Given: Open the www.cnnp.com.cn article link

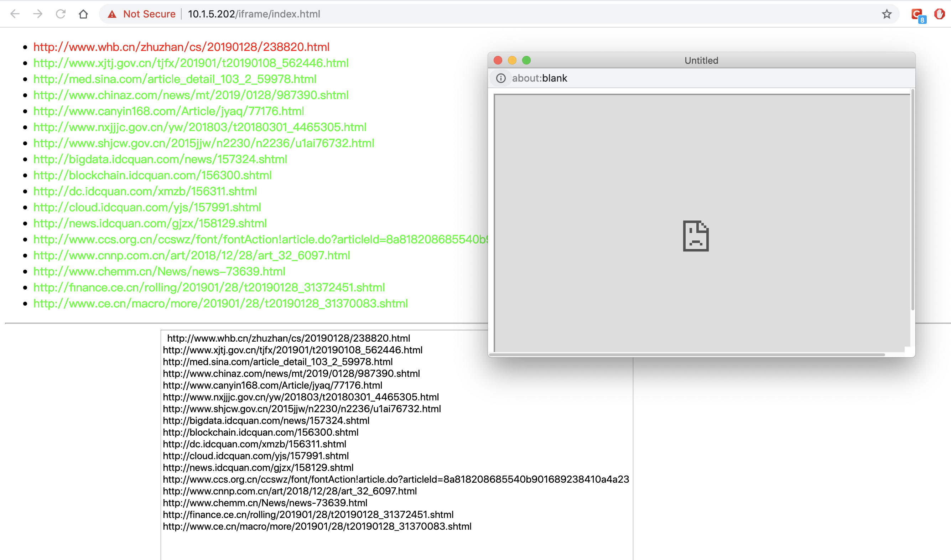Looking at the screenshot, I should (191, 255).
